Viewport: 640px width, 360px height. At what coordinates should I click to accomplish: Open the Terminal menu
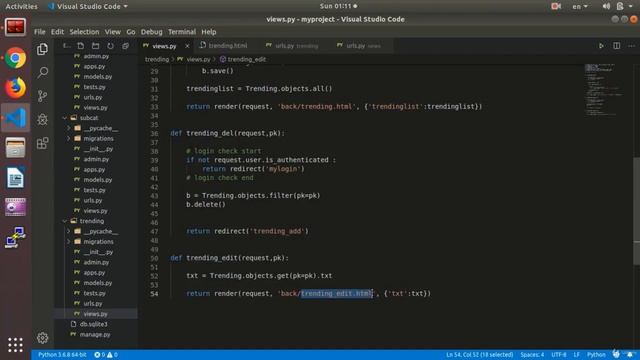click(182, 32)
